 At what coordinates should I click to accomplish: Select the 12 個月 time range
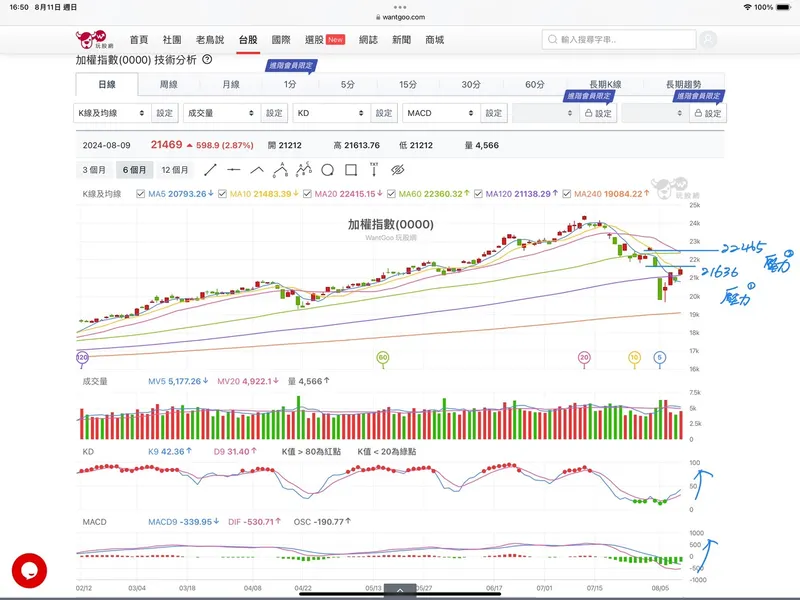click(x=175, y=170)
